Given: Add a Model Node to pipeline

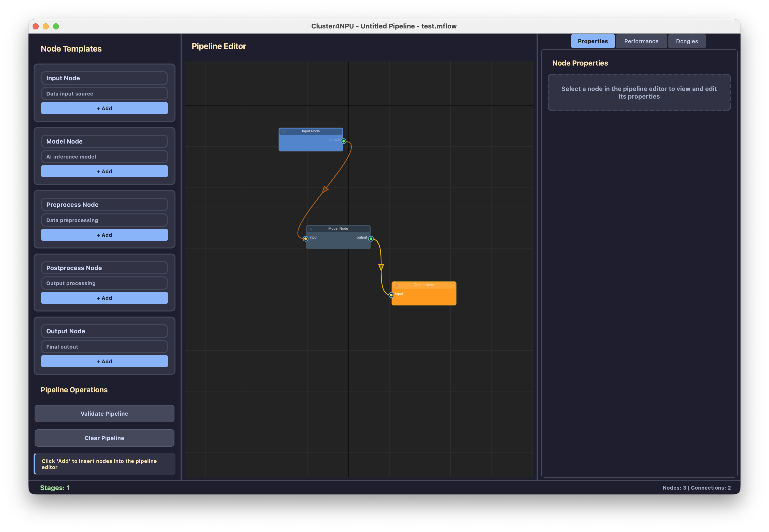Looking at the screenshot, I should click(x=104, y=171).
